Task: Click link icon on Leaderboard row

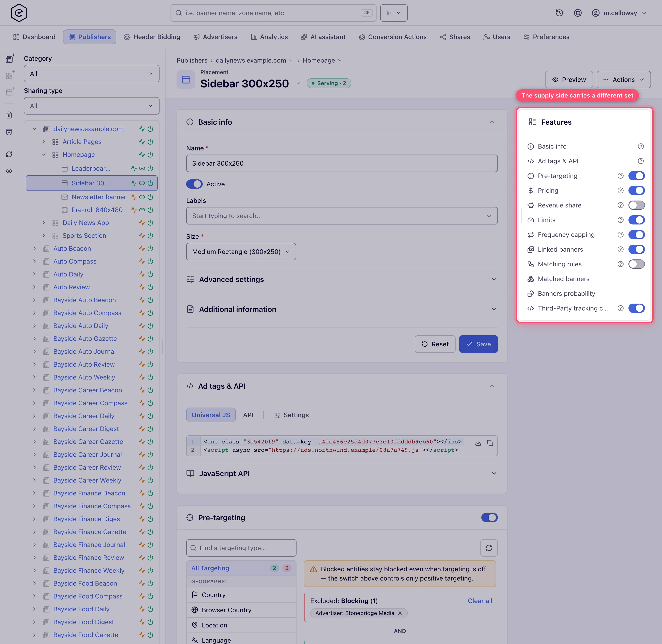Action: click(x=142, y=168)
